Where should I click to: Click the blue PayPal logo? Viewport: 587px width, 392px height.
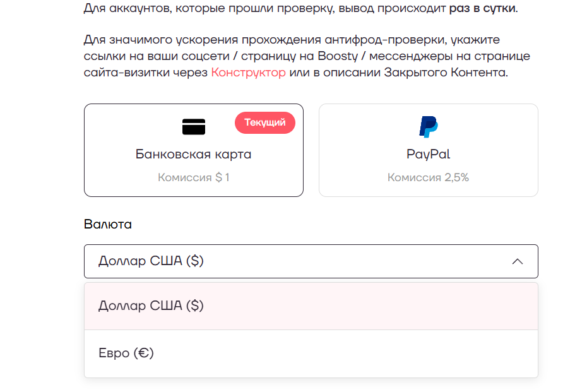(x=429, y=126)
